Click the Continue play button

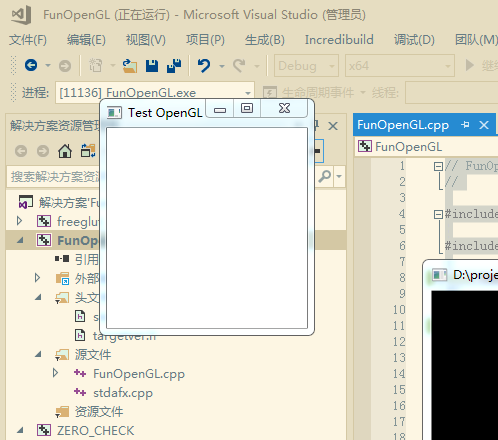469,65
